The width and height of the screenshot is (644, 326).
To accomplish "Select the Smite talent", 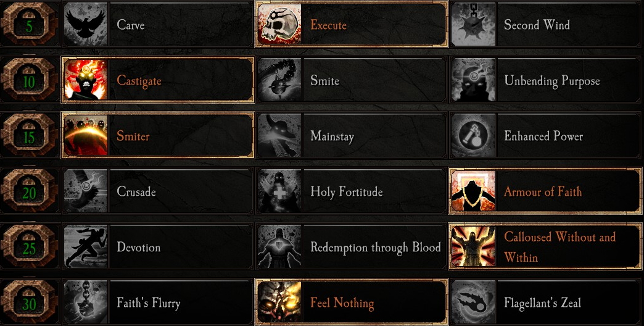I will coord(352,80).
